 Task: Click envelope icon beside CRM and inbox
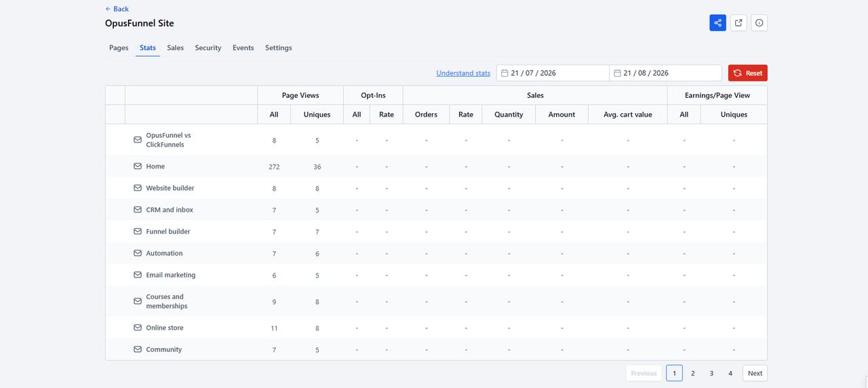tap(138, 210)
